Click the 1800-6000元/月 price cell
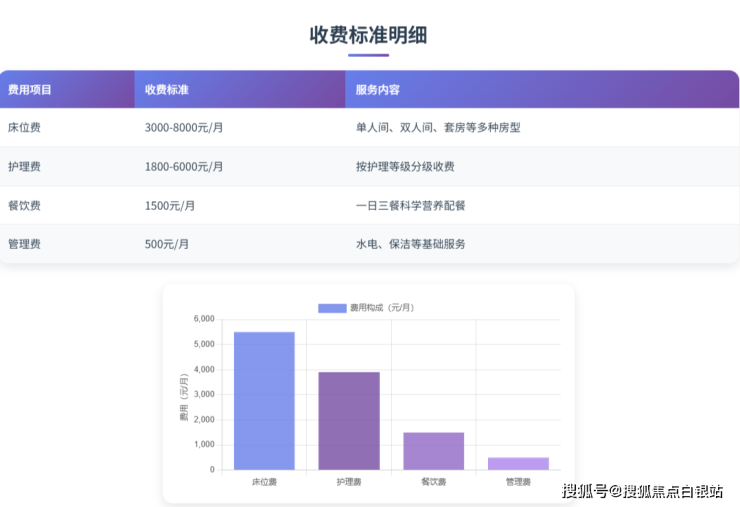 click(x=184, y=167)
